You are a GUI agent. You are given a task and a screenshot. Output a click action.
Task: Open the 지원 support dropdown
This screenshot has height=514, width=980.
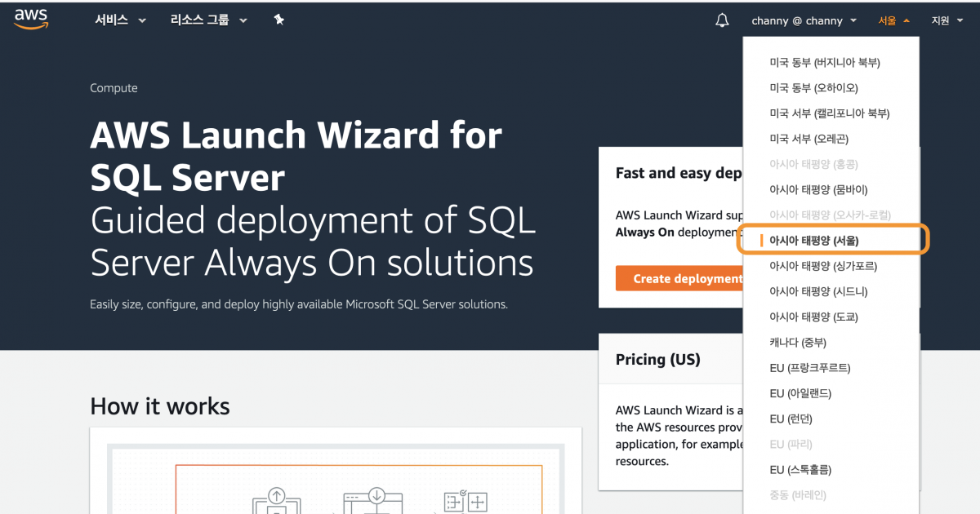(x=947, y=20)
